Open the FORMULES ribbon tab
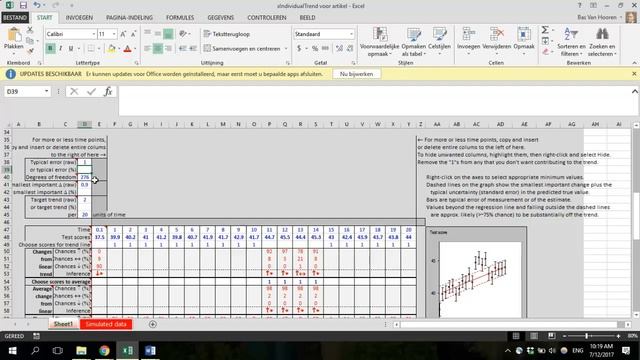Screen dimensions: 640x360 pos(180,18)
